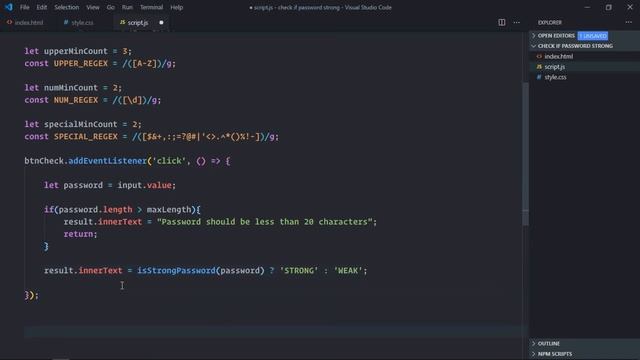Screen dimensions: 640x360
Task: Switch to the style.css tab
Action: click(80, 23)
